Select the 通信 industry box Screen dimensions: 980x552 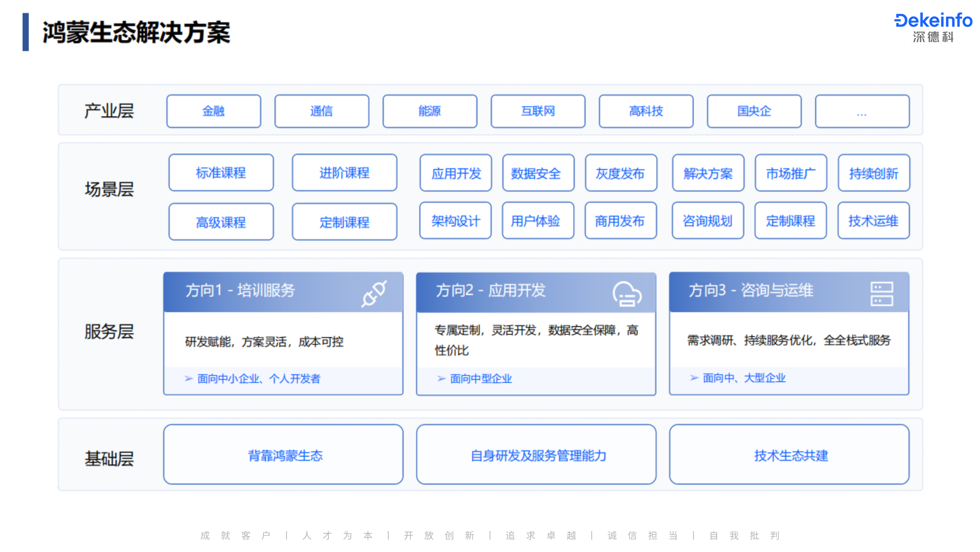point(321,111)
